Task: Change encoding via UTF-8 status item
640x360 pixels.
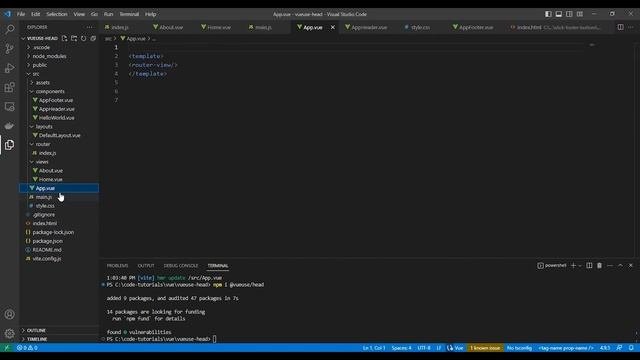Action: coord(424,348)
